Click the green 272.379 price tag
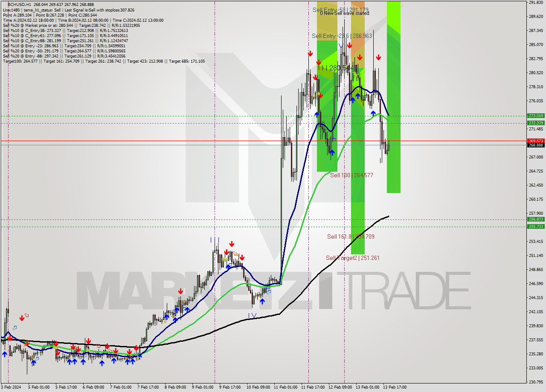This screenshot has height=392, width=546. pyautogui.click(x=536, y=123)
